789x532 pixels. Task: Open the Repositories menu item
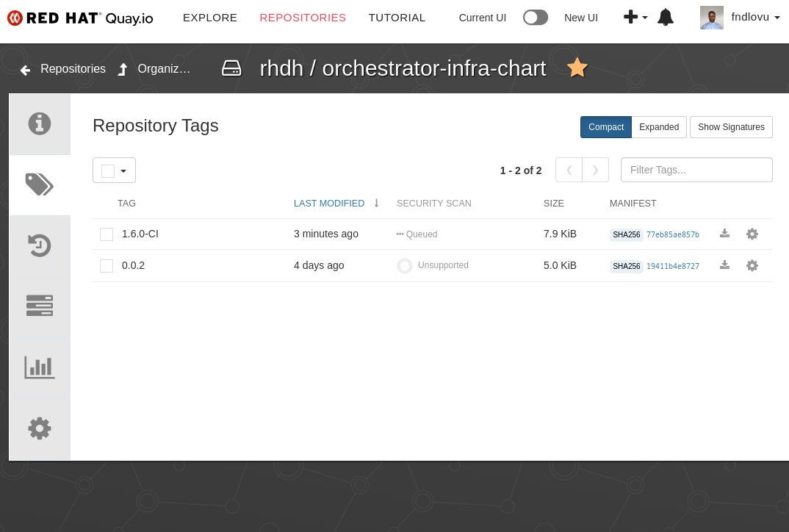tap(303, 18)
